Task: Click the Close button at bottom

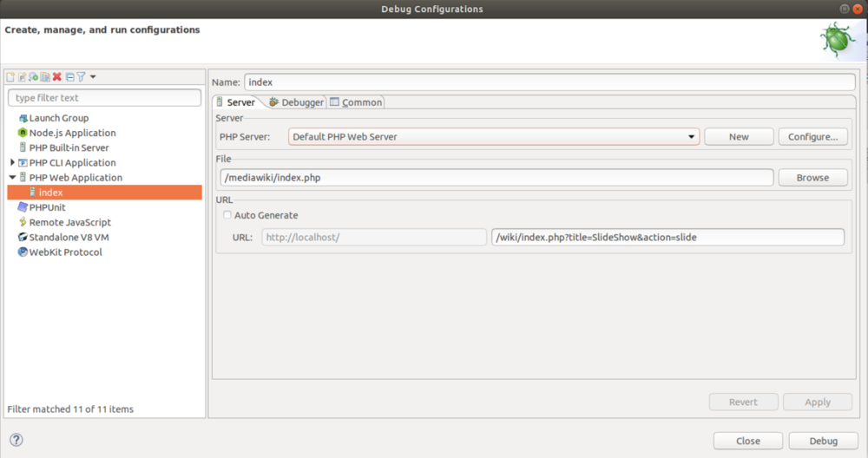Action: tap(748, 441)
